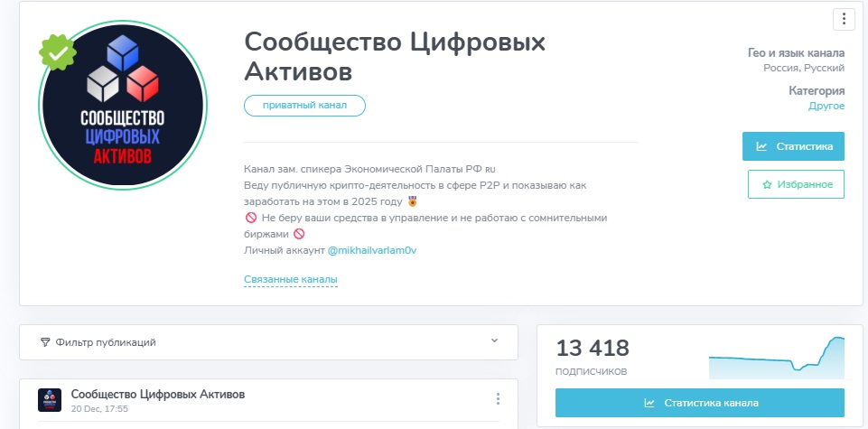Expand the Связанные каналы section
This screenshot has width=868, height=429.
tap(290, 280)
